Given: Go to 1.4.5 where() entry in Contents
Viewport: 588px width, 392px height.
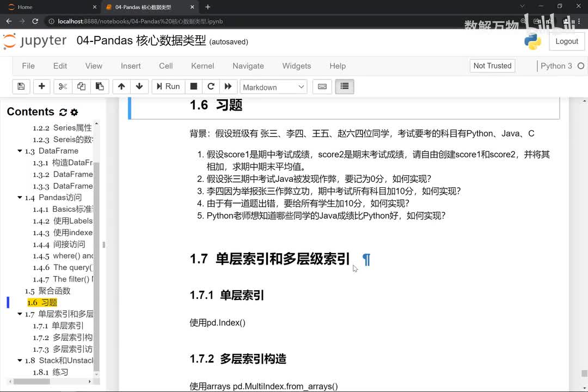Looking at the screenshot, I should (63, 256).
